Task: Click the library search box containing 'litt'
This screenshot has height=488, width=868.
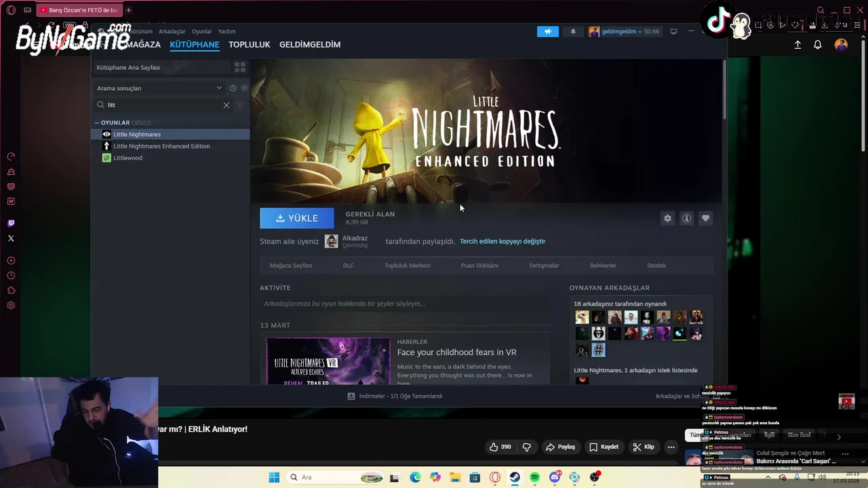Action: click(163, 105)
